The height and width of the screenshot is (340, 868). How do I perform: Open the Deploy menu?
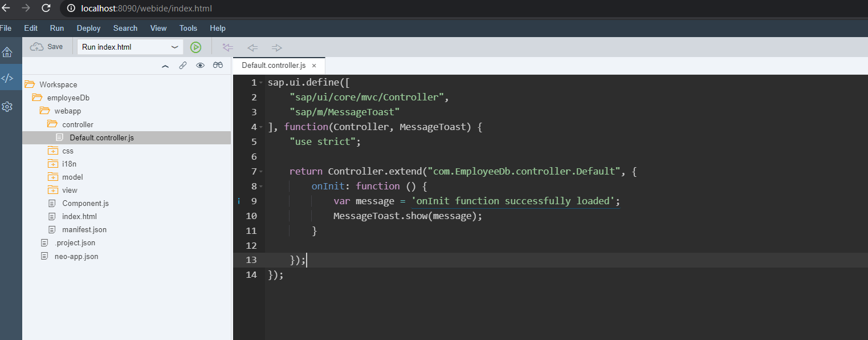[x=88, y=28]
